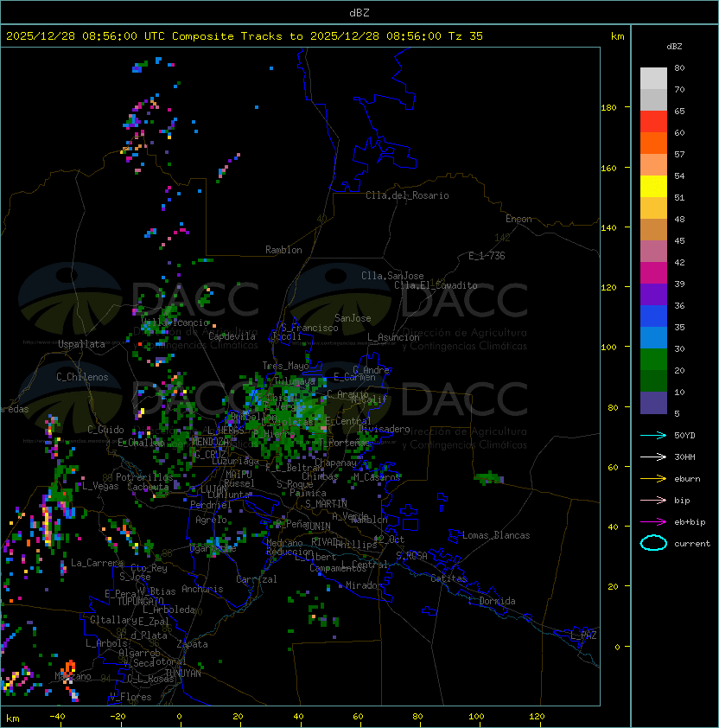Click the Clla.del_Rosario label
The width and height of the screenshot is (719, 728).
click(x=407, y=195)
